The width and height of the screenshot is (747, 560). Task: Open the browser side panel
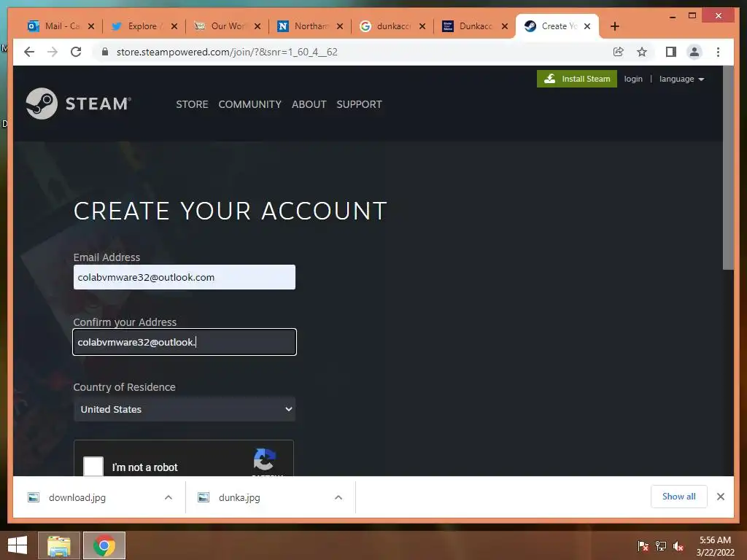tap(671, 52)
